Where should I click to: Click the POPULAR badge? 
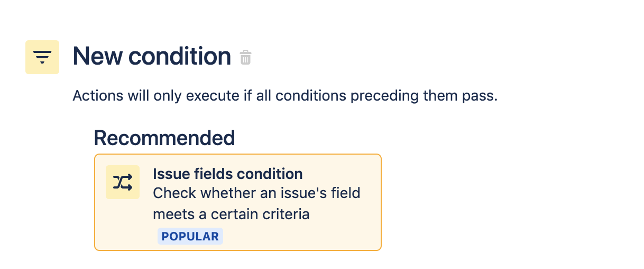point(190,236)
